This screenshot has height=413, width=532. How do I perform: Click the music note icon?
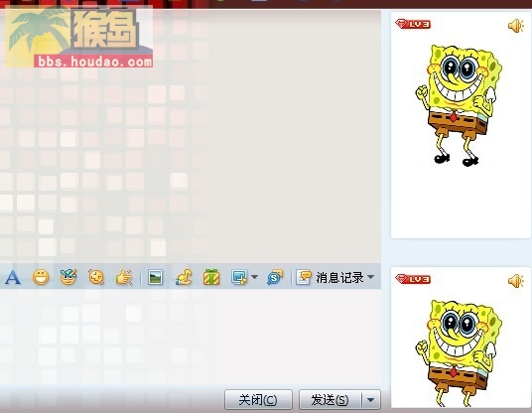click(184, 277)
